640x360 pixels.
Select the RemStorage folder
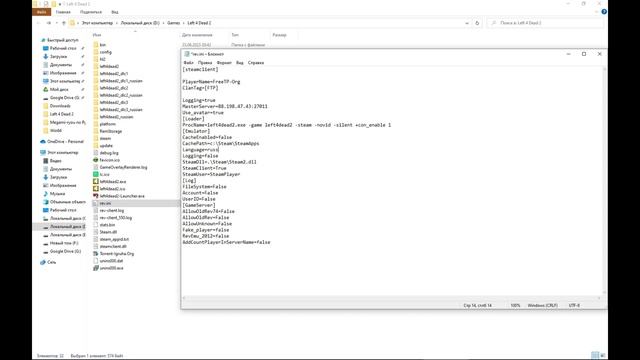(x=111, y=131)
